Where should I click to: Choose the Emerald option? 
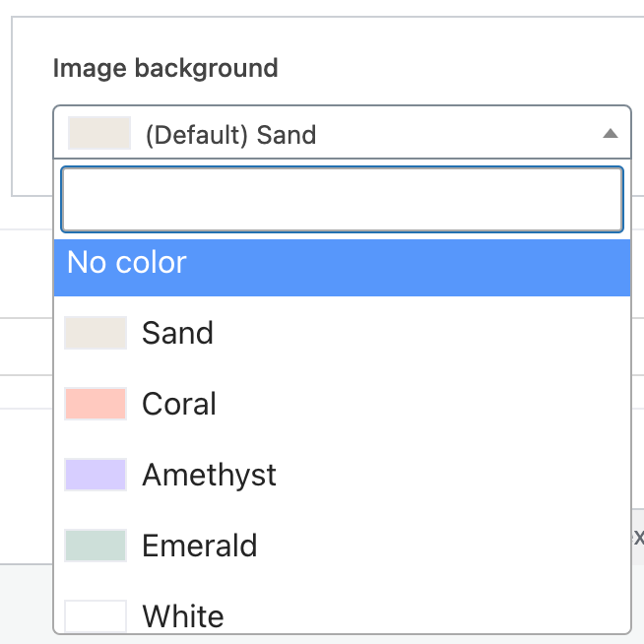342,546
